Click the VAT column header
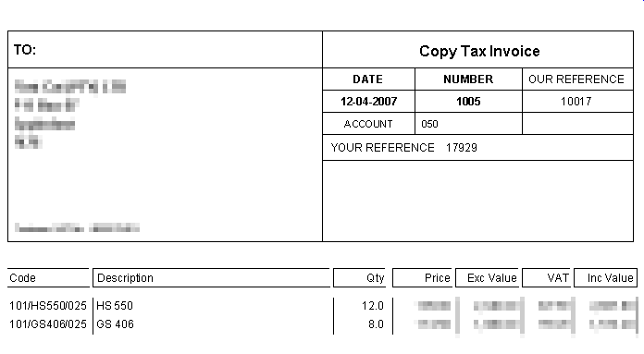This screenshot has width=644, height=354. pos(558,278)
